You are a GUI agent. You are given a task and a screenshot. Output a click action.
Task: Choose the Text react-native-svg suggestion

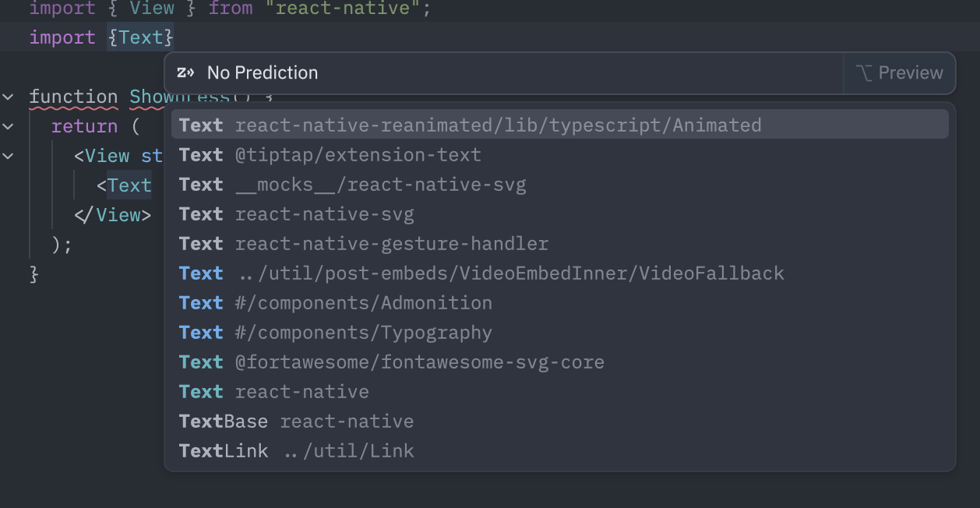(296, 214)
